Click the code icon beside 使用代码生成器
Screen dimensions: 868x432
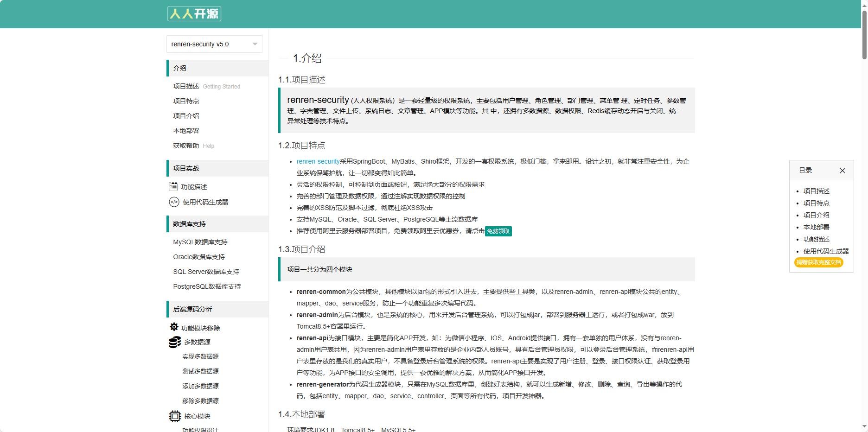(x=174, y=202)
